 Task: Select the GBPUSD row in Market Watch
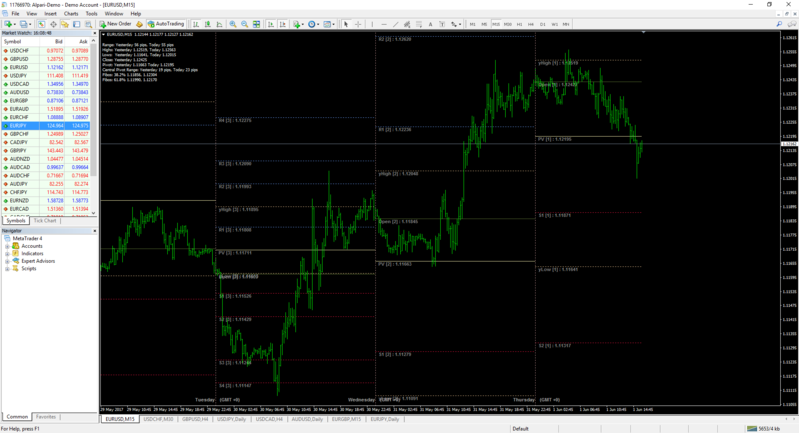[46, 59]
